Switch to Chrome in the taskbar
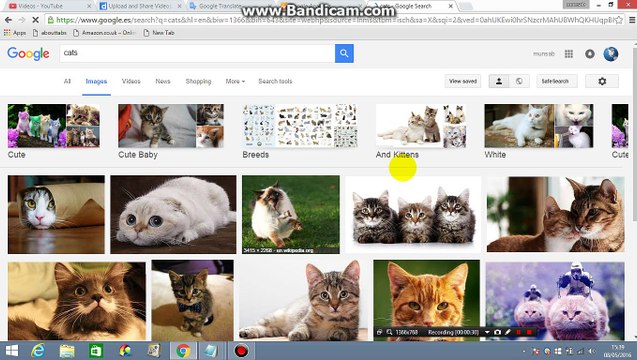This screenshot has width=637, height=360. [x=183, y=351]
